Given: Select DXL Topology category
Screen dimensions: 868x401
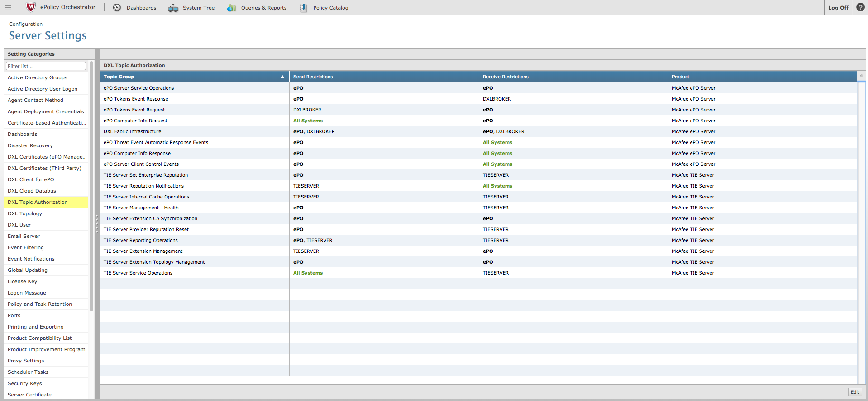Looking at the screenshot, I should tap(46, 213).
